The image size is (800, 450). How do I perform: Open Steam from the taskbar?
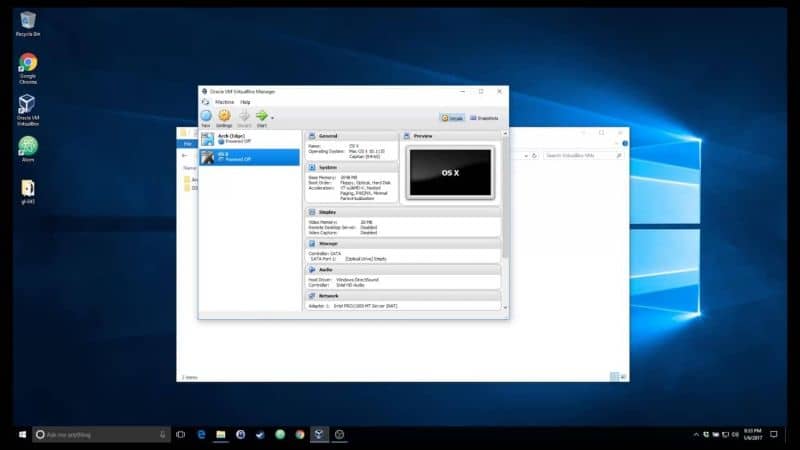coord(260,435)
